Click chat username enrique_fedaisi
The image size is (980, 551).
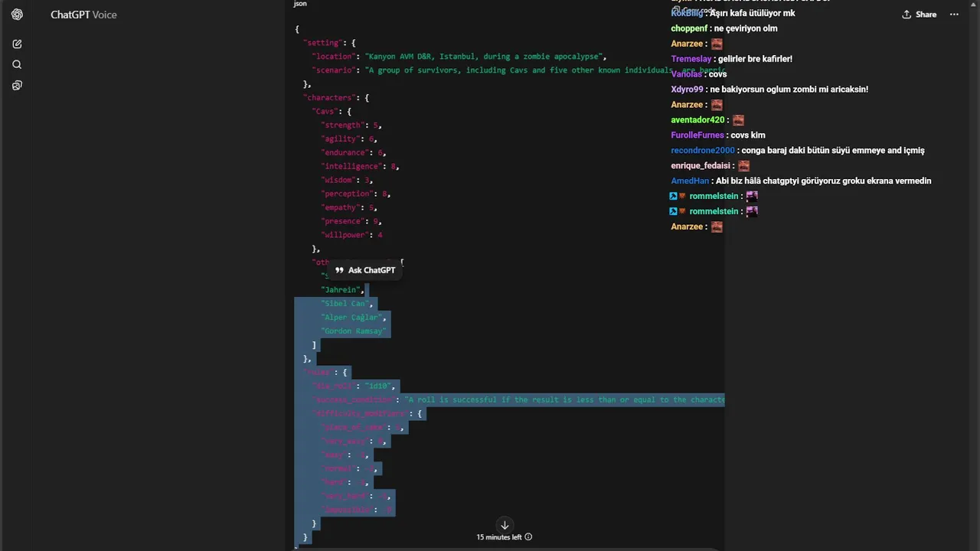click(701, 166)
